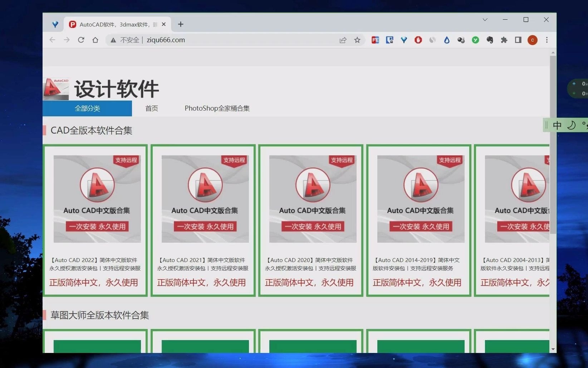Open the Evernote elephant extension icon
The image size is (588, 368).
[490, 40]
